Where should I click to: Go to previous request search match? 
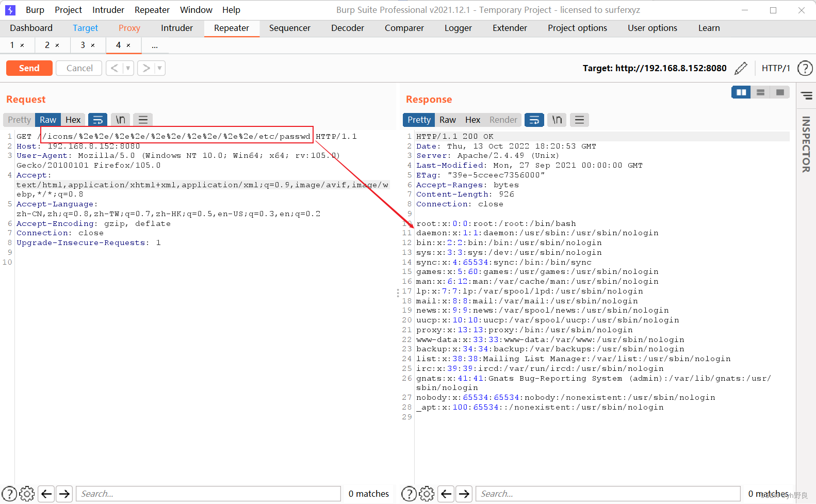[x=46, y=494]
